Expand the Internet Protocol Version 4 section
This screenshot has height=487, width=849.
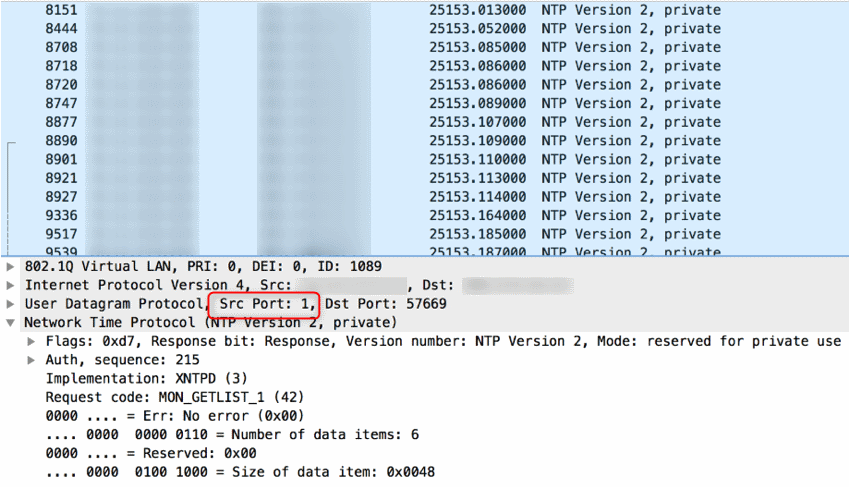pyautogui.click(x=10, y=285)
